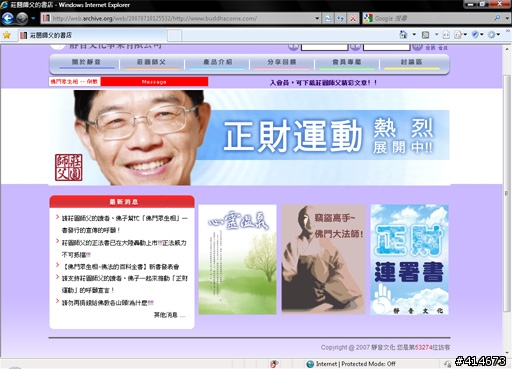Click the round GO login button
Viewport: 512px width, 369px height.
tap(417, 46)
